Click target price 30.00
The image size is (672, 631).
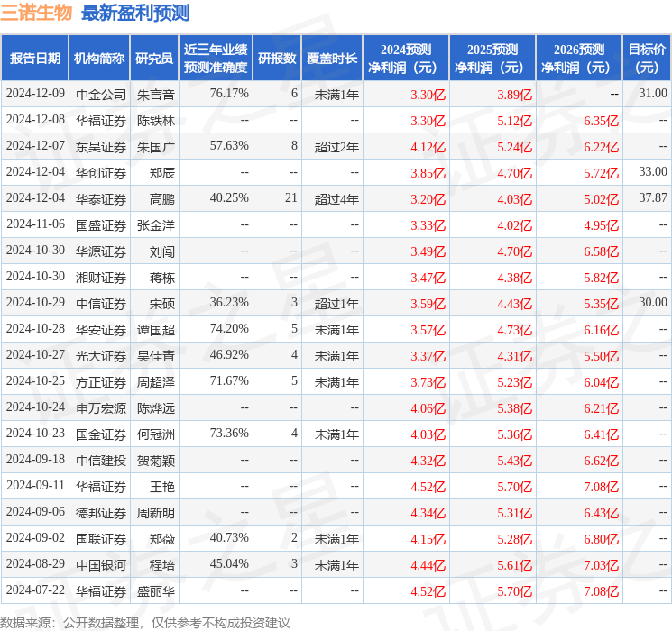pos(653,303)
